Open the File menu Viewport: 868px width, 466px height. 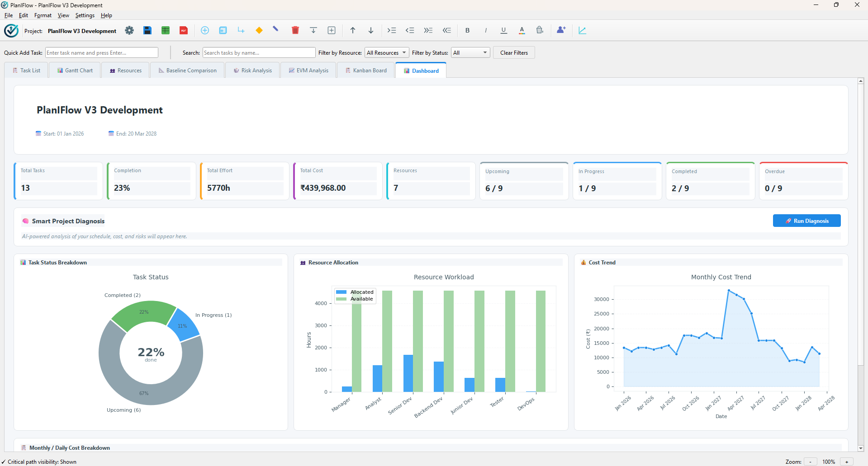tap(9, 15)
